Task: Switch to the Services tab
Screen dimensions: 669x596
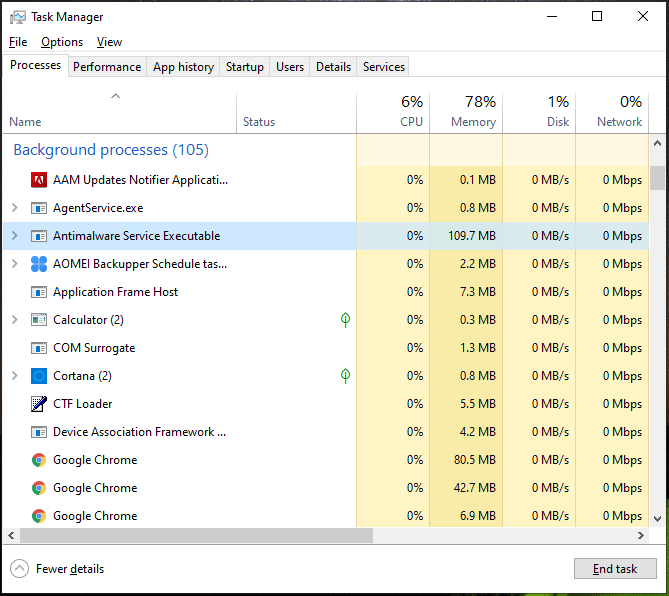Action: pyautogui.click(x=384, y=67)
